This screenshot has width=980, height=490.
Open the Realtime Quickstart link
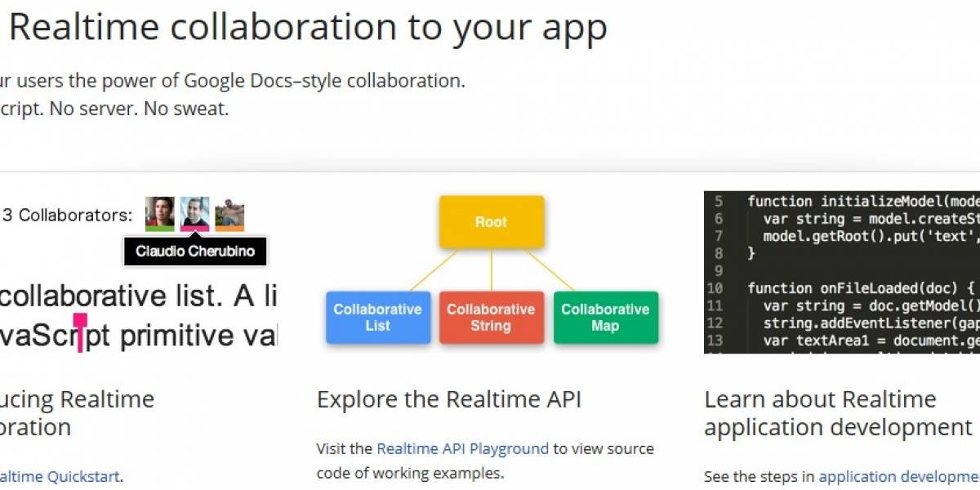click(60, 476)
